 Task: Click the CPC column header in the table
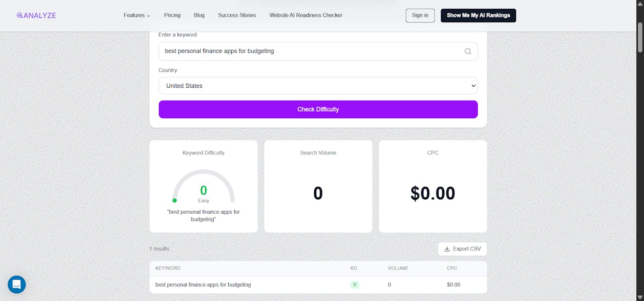[x=452, y=268]
